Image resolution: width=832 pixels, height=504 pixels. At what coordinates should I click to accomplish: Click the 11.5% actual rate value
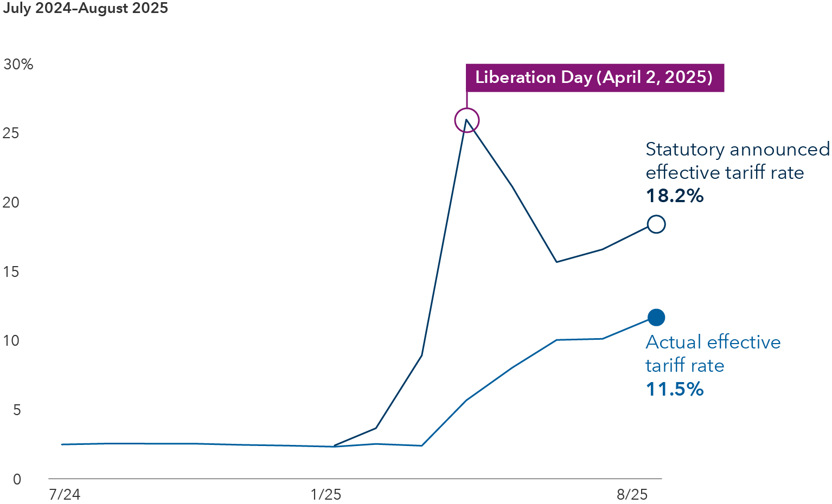(675, 389)
